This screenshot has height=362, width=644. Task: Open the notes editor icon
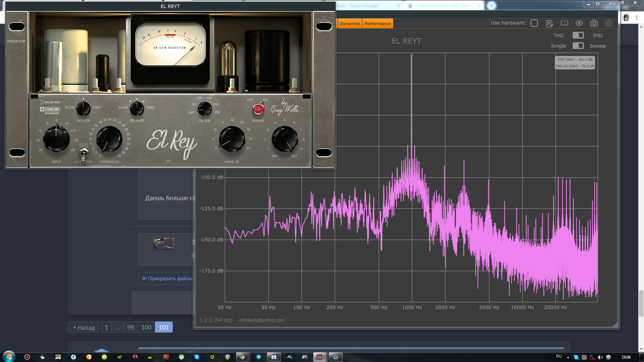tap(549, 23)
